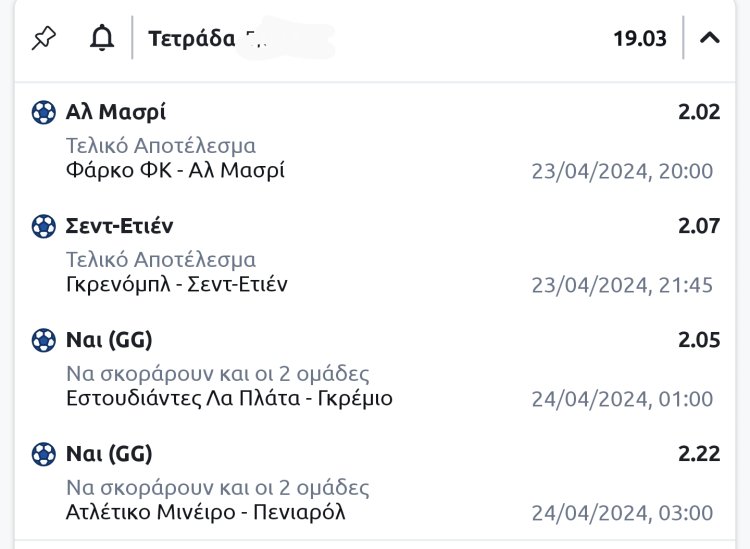This screenshot has width=750, height=549.
Task: Click the Τετράδα bet type header
Action: click(192, 39)
